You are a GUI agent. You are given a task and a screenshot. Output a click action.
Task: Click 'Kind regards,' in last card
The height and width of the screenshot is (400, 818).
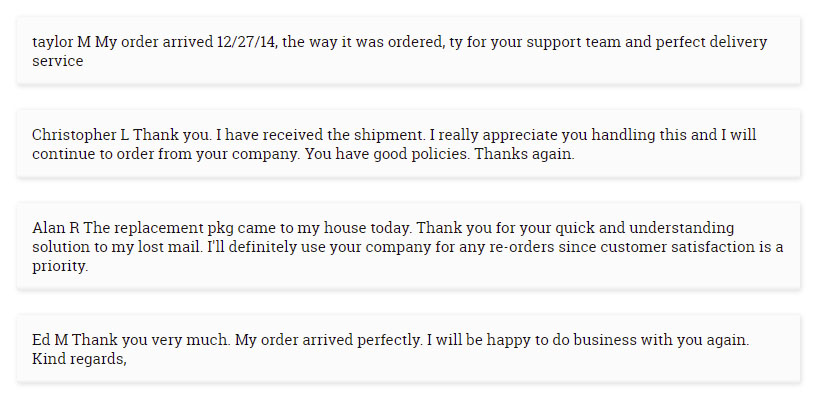[79, 359]
